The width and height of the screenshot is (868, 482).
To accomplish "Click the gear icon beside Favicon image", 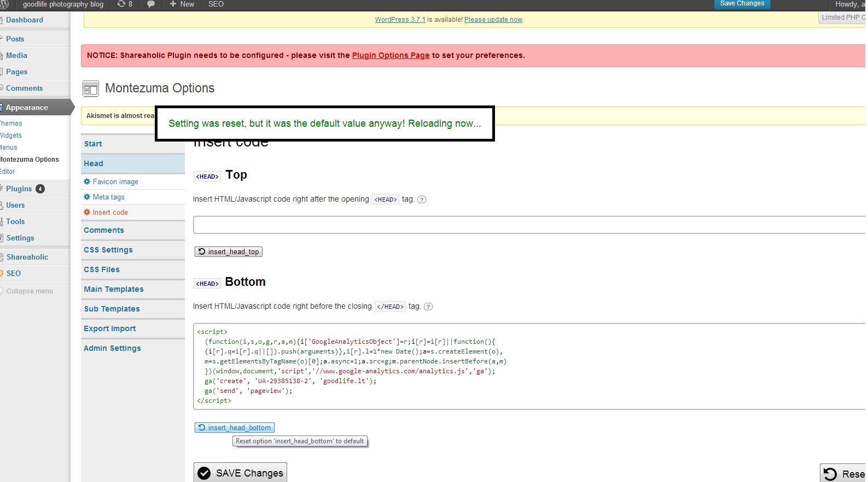I will point(86,181).
